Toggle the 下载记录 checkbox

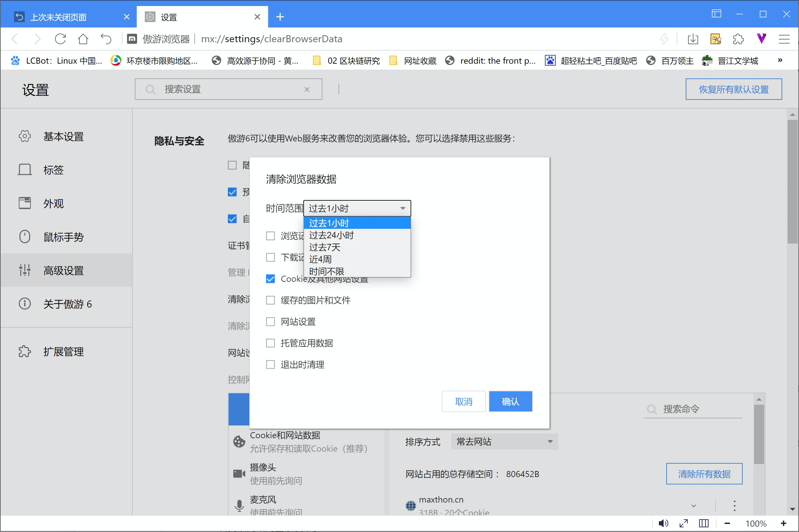(270, 258)
